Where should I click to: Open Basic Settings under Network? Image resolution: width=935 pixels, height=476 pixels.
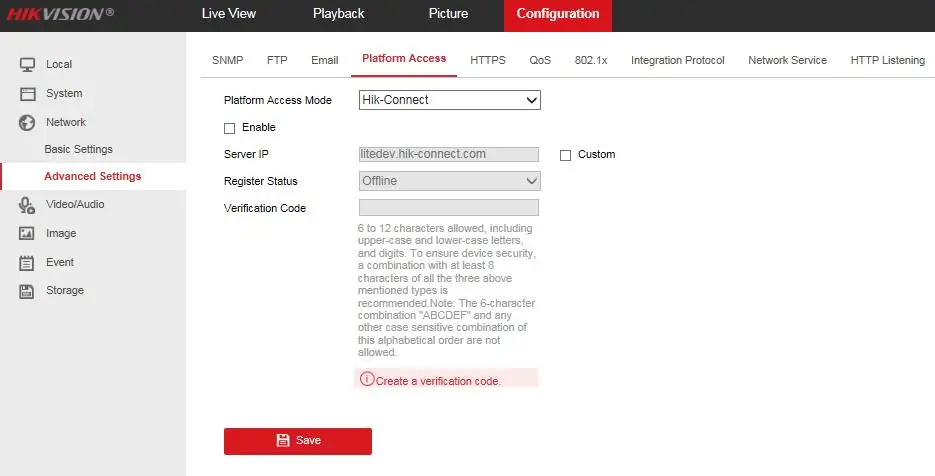pos(78,149)
